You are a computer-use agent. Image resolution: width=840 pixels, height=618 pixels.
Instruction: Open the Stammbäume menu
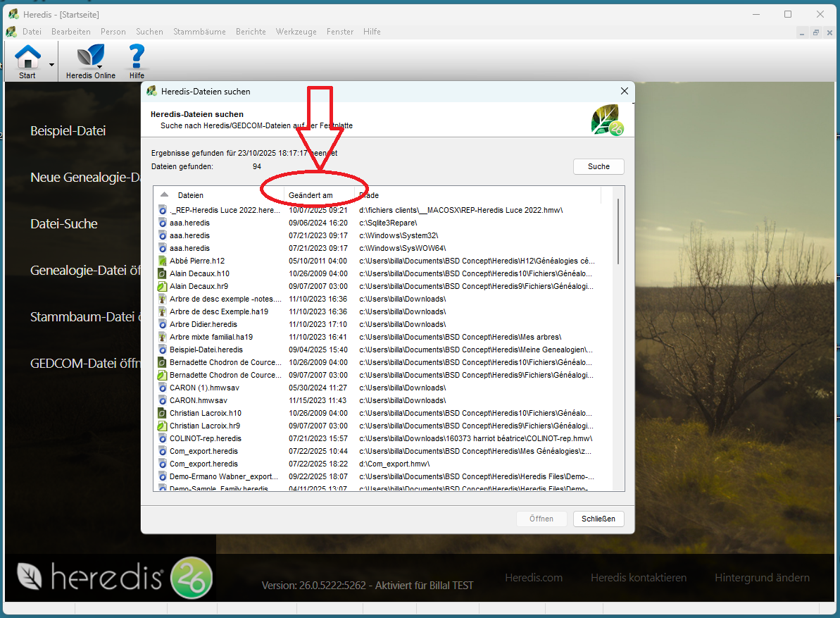click(x=199, y=32)
